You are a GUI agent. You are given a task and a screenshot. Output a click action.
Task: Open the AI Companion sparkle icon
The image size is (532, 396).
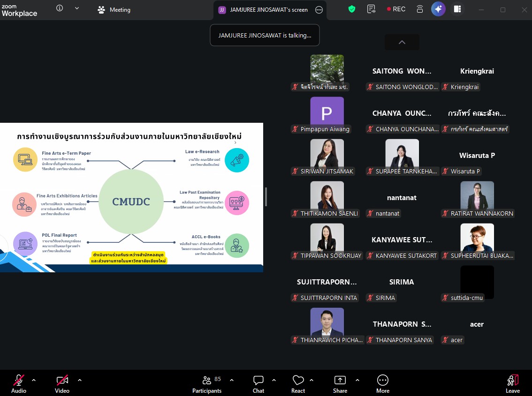(x=438, y=9)
